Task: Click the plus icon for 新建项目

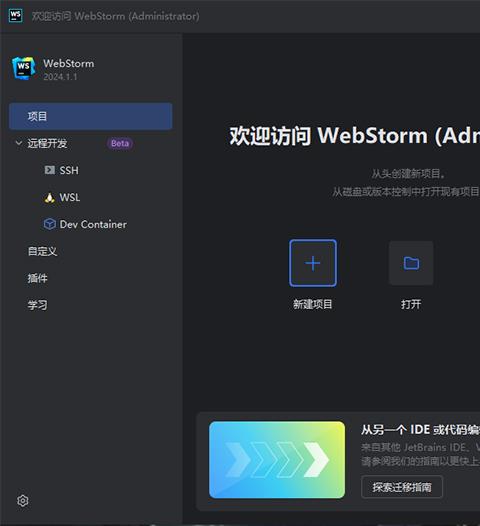Action: [x=313, y=263]
